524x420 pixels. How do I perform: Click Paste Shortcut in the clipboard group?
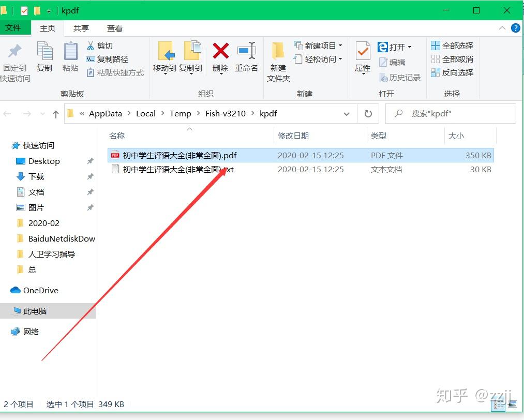[115, 72]
